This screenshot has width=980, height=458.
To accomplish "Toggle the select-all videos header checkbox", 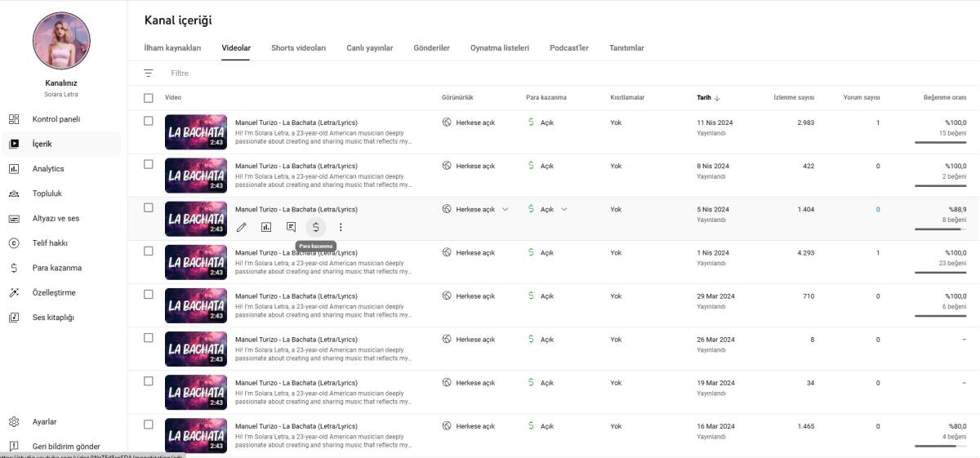I will pyautogui.click(x=148, y=98).
